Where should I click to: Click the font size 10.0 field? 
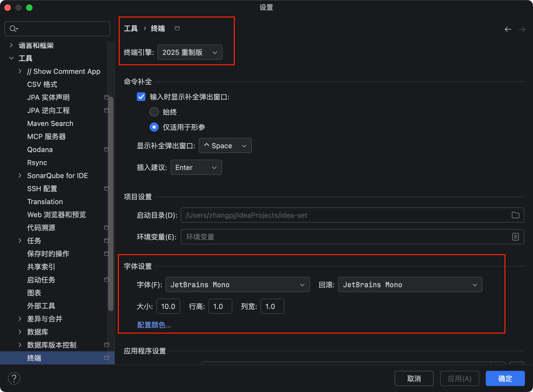pos(168,306)
